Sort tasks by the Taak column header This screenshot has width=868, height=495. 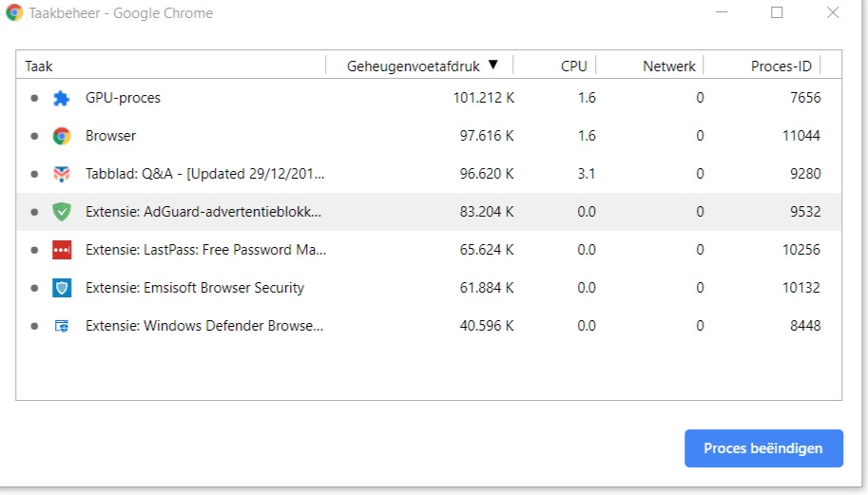click(39, 67)
